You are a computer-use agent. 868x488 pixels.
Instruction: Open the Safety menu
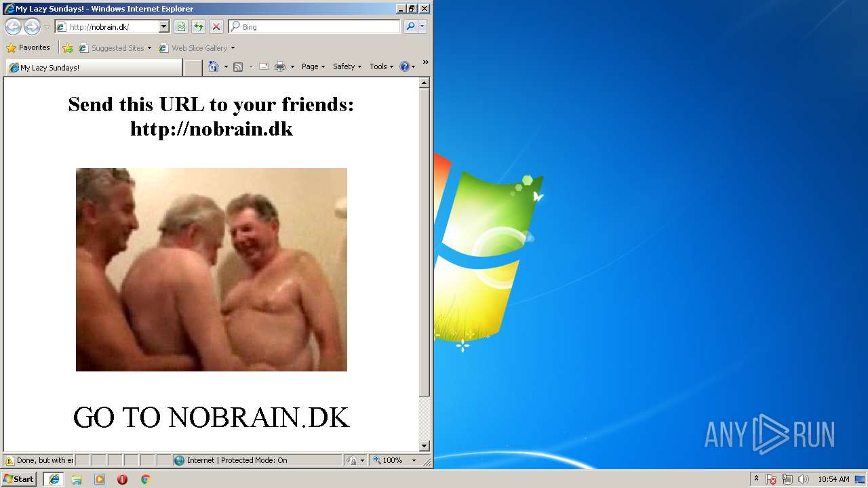tap(347, 66)
